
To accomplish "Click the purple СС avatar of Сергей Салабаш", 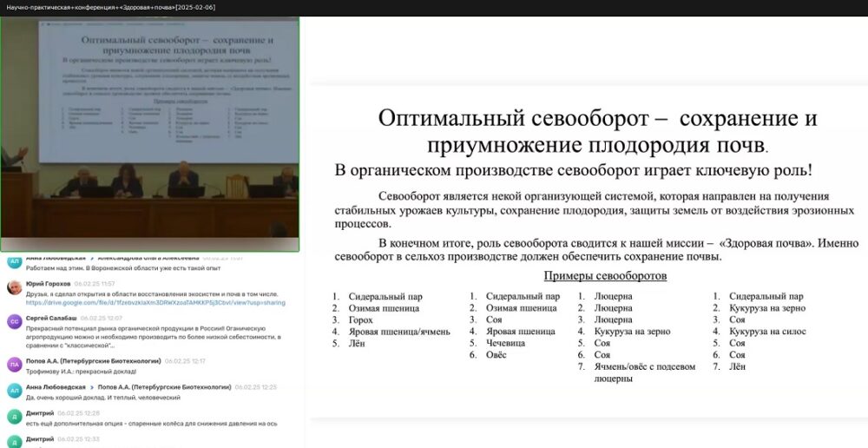I will coord(14,322).
